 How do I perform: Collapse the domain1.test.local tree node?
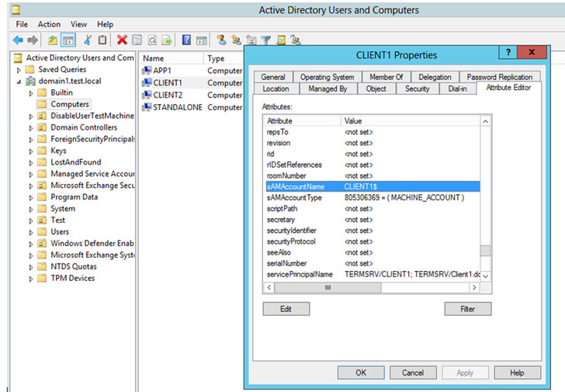click(x=19, y=81)
